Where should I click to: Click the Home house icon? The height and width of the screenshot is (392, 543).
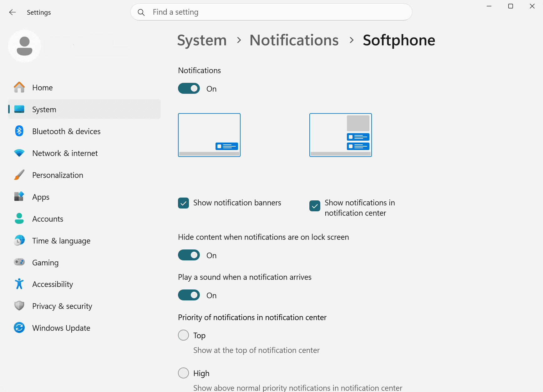click(x=19, y=88)
